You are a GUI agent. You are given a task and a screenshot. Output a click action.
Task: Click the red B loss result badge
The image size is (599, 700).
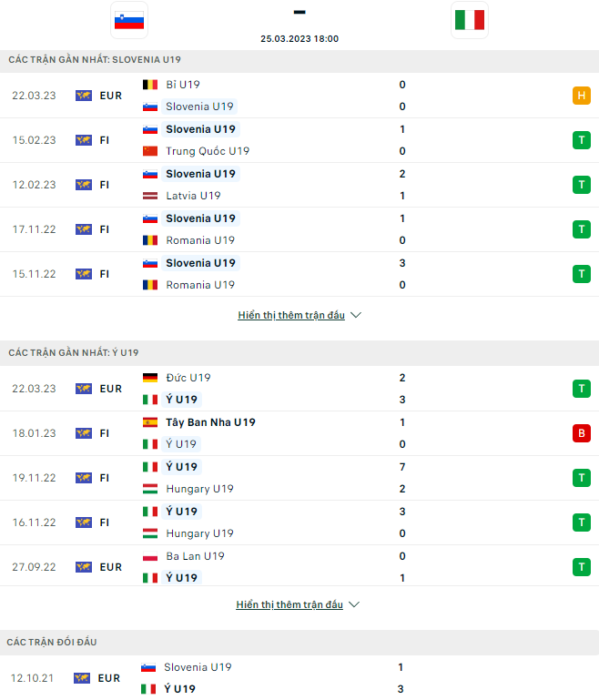(581, 433)
